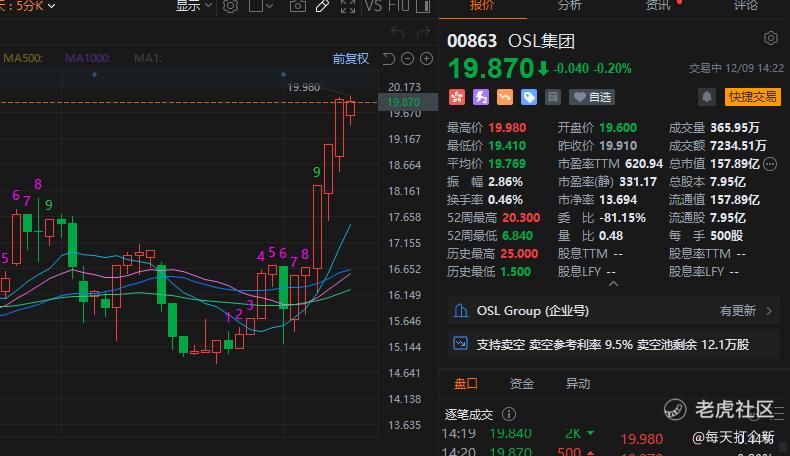Viewport: 790px width, 456px height.
Task: Select the 盘口 order book tab
Action: click(466, 383)
